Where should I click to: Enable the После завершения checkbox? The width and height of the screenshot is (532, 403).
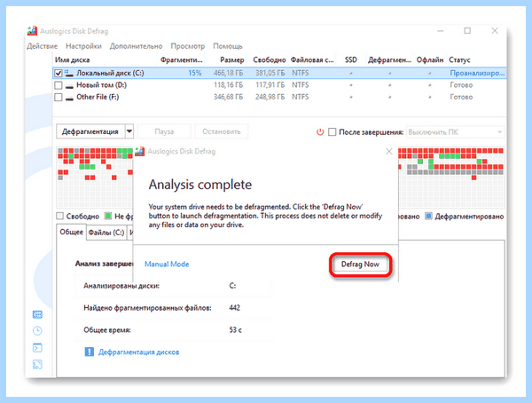pos(332,132)
